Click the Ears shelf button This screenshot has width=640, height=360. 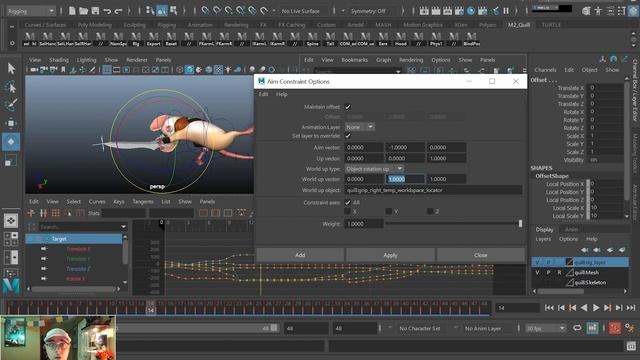click(x=383, y=39)
